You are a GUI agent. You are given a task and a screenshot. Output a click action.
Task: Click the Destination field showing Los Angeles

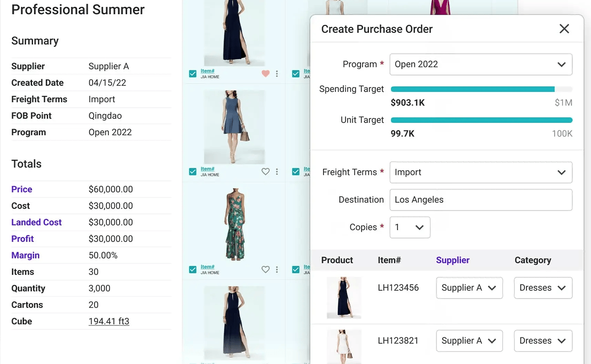[x=481, y=200]
